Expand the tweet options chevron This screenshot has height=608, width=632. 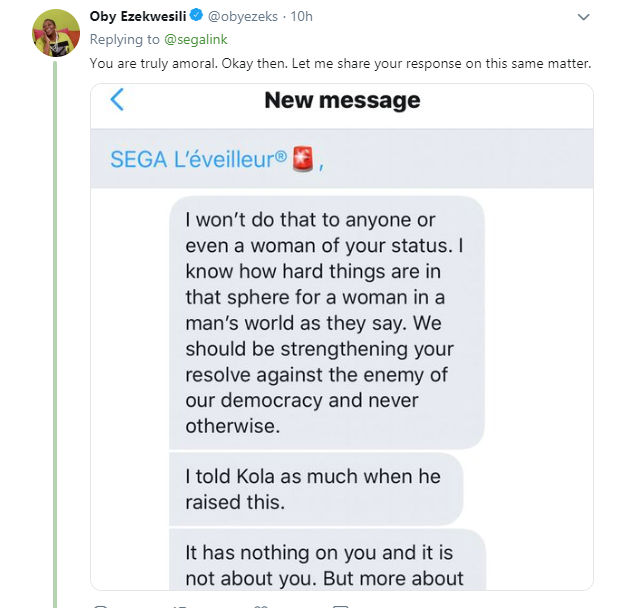585,18
